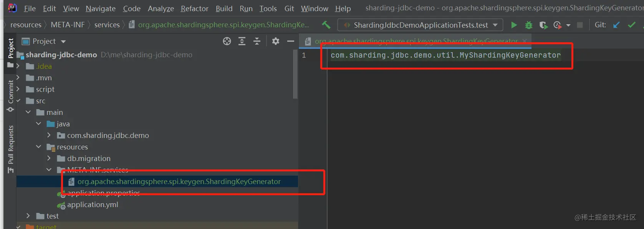
Task: Open Project panel gear settings
Action: click(x=276, y=41)
